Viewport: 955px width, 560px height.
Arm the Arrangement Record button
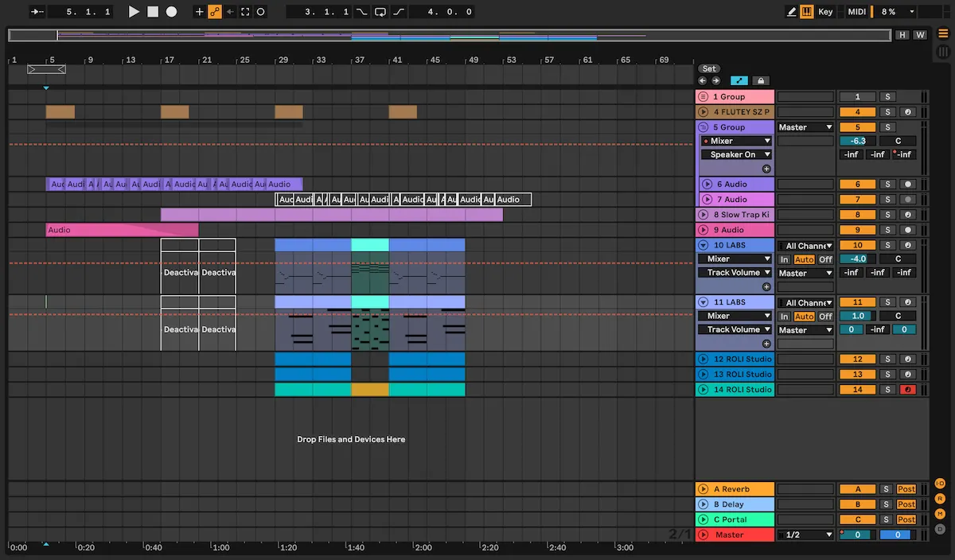(x=171, y=12)
